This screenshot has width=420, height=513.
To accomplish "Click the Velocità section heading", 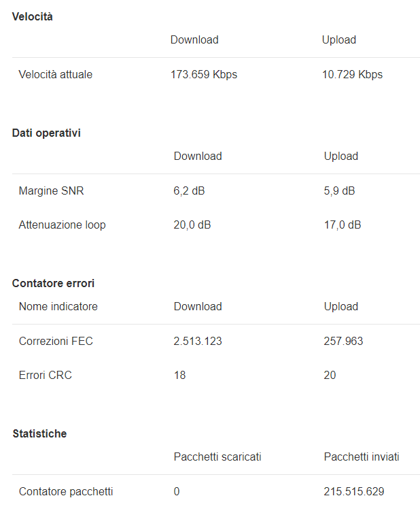I will tap(33, 17).
